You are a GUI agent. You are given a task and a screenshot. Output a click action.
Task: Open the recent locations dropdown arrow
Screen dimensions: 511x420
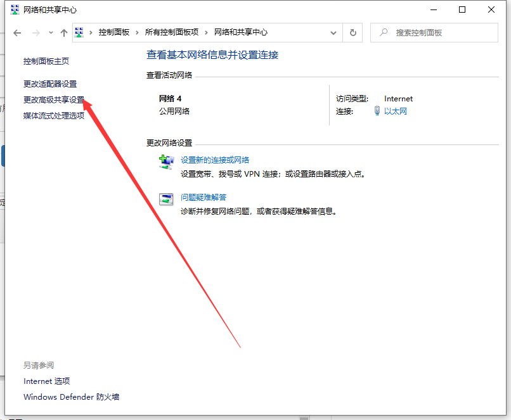(49, 32)
